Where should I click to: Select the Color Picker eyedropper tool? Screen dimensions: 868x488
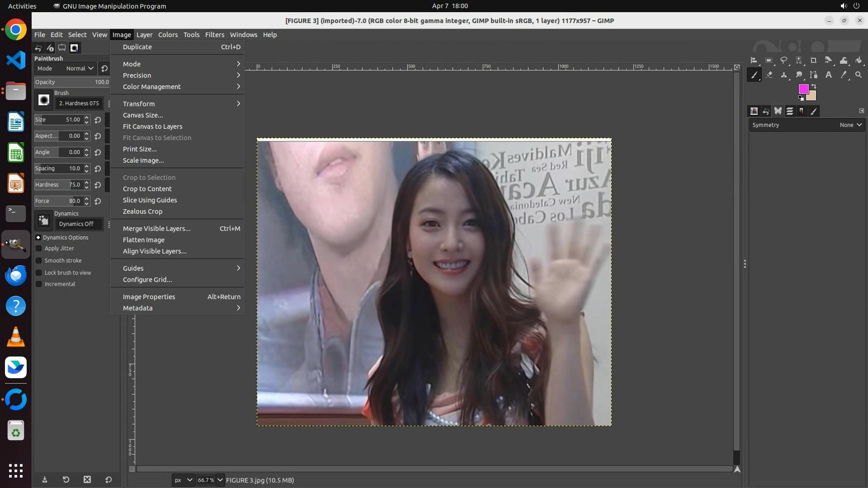click(844, 75)
